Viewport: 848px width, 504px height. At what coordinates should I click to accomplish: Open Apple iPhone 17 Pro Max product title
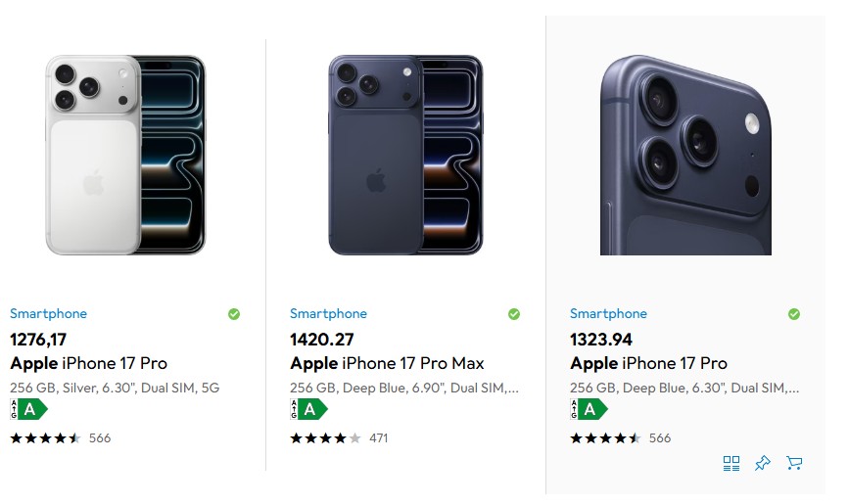point(387,363)
